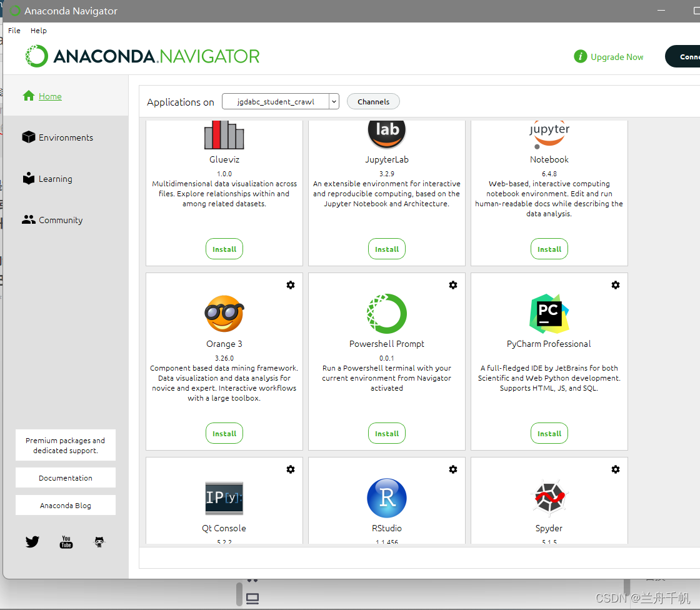Click the Powershell Prompt circular logo
The height and width of the screenshot is (610, 700).
pyautogui.click(x=387, y=314)
